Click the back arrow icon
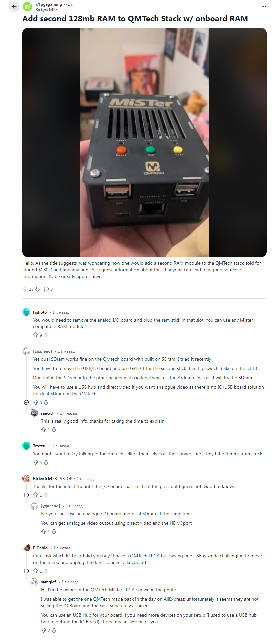This screenshot has width=272, height=644. (14, 7)
